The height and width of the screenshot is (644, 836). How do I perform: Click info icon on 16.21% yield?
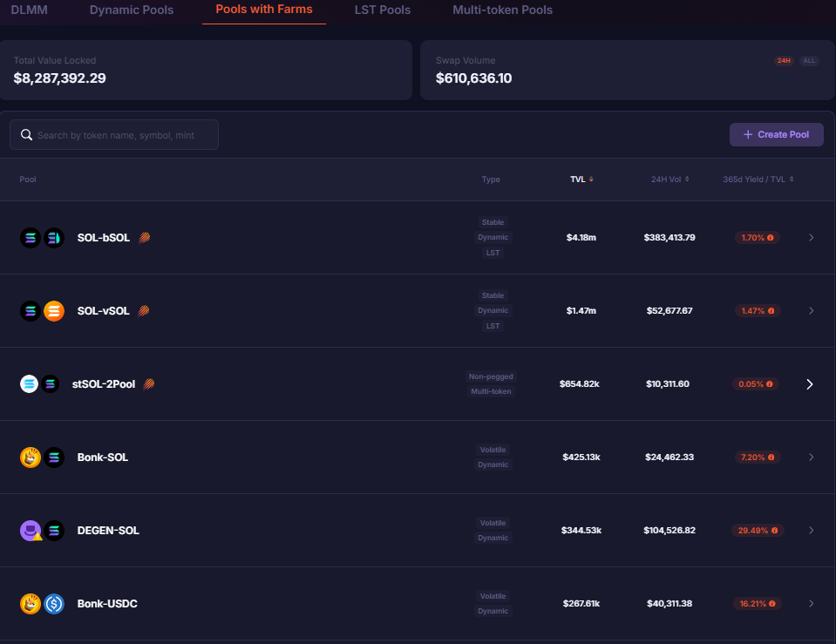coord(772,604)
